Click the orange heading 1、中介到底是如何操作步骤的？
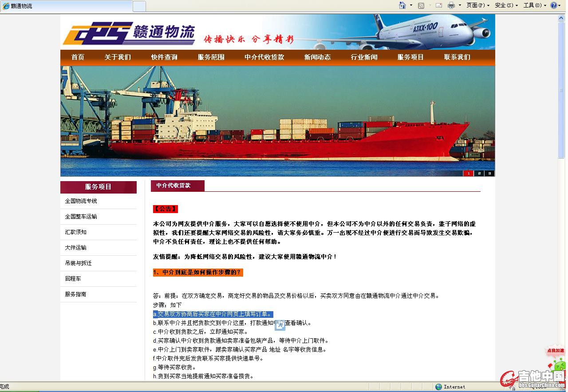Image resolution: width=568 pixels, height=392 pixels. [198, 272]
